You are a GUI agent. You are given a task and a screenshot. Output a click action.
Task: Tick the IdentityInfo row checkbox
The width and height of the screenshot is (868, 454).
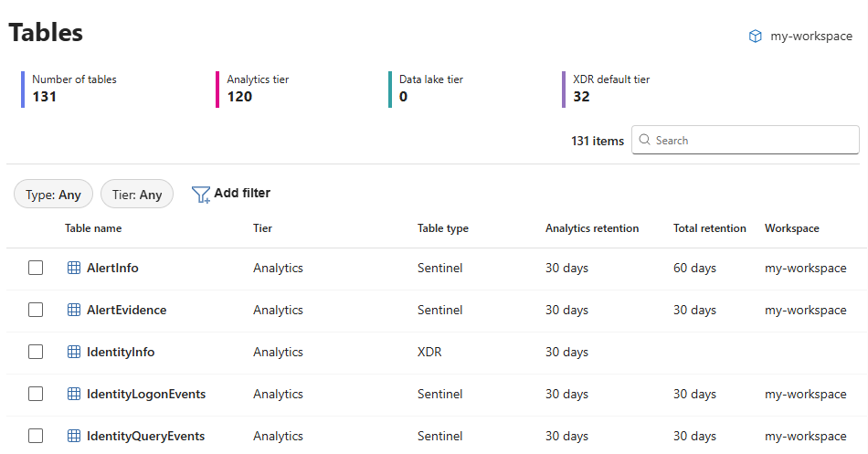click(36, 352)
